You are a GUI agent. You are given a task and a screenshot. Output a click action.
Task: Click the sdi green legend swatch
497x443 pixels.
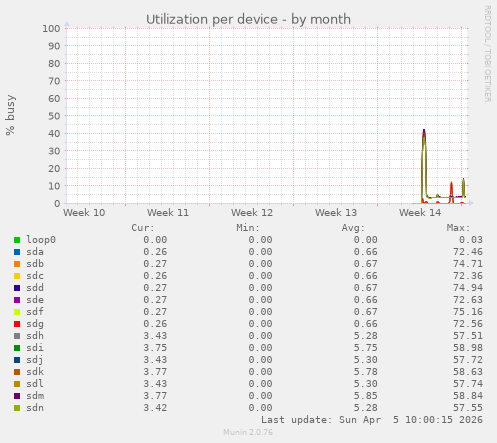pyautogui.click(x=17, y=348)
